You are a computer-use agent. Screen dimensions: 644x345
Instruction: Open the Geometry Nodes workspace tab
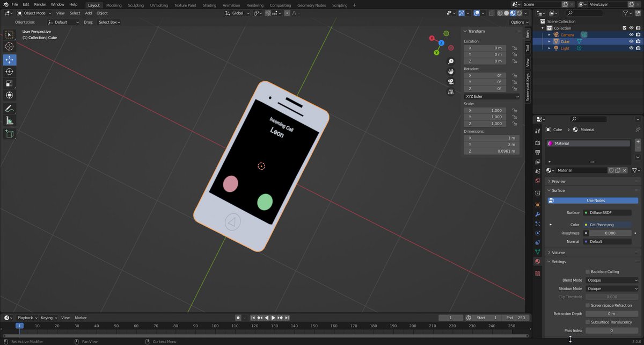point(311,5)
